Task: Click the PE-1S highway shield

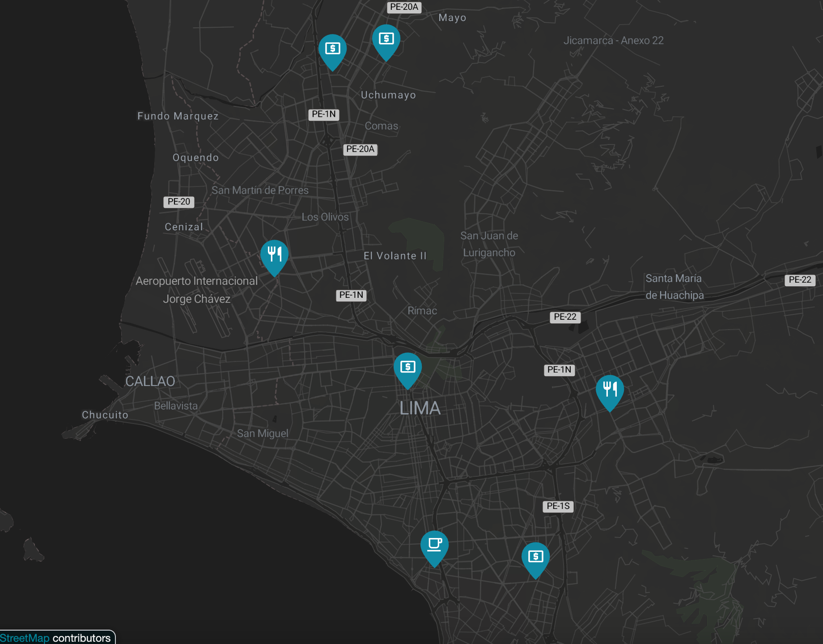Action: pyautogui.click(x=558, y=506)
